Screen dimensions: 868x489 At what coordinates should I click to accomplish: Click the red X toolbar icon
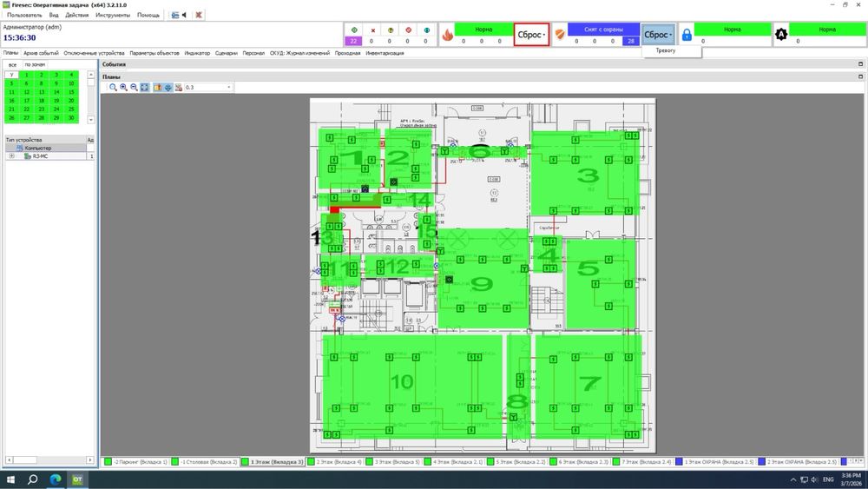pyautogui.click(x=199, y=15)
